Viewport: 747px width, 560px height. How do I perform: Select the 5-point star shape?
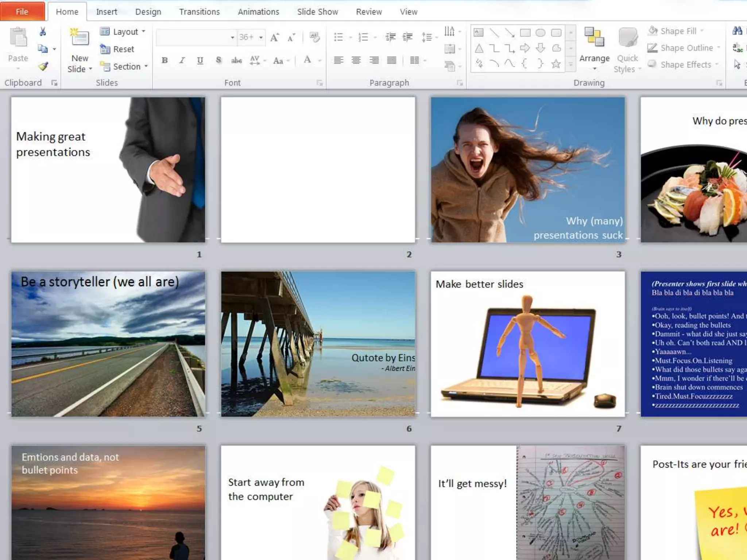pyautogui.click(x=556, y=64)
